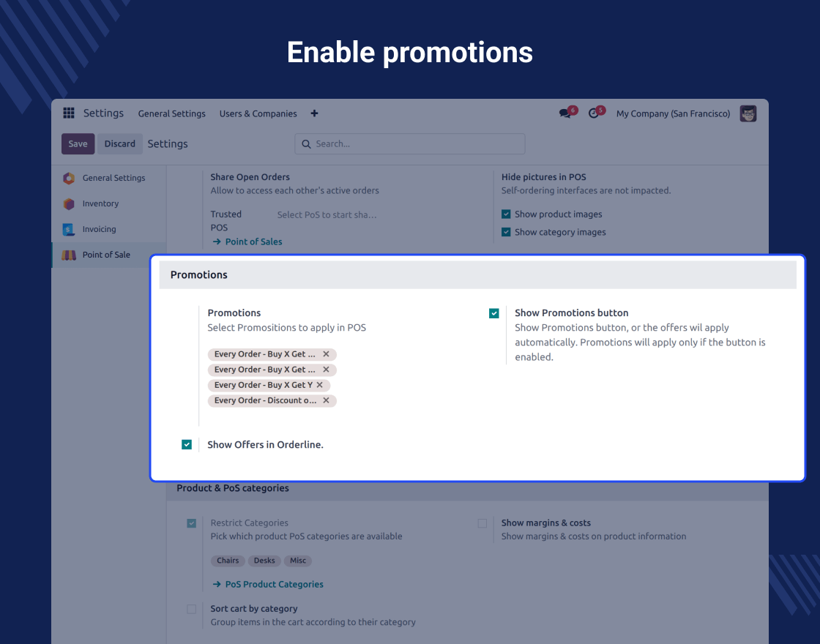Viewport: 820px width, 644px height.
Task: Open the Inventory sidebar icon
Action: pyautogui.click(x=69, y=204)
